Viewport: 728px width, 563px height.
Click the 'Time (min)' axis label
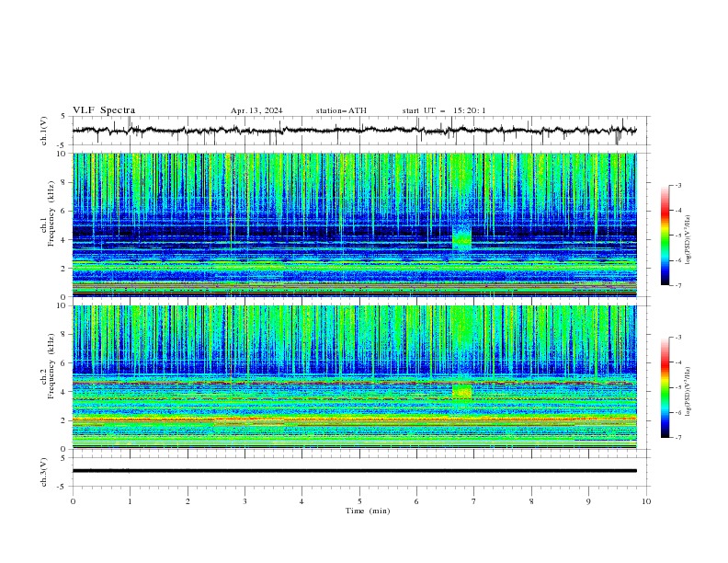point(368,511)
